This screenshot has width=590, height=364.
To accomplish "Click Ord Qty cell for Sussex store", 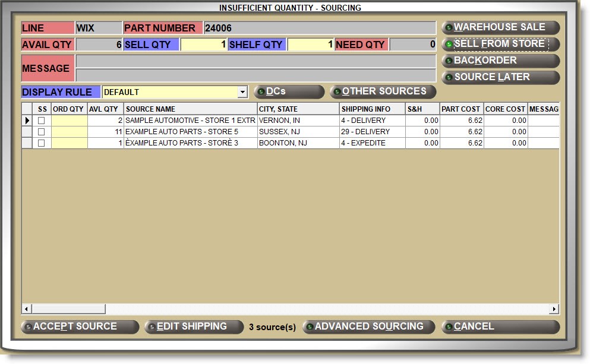I will pyautogui.click(x=69, y=132).
